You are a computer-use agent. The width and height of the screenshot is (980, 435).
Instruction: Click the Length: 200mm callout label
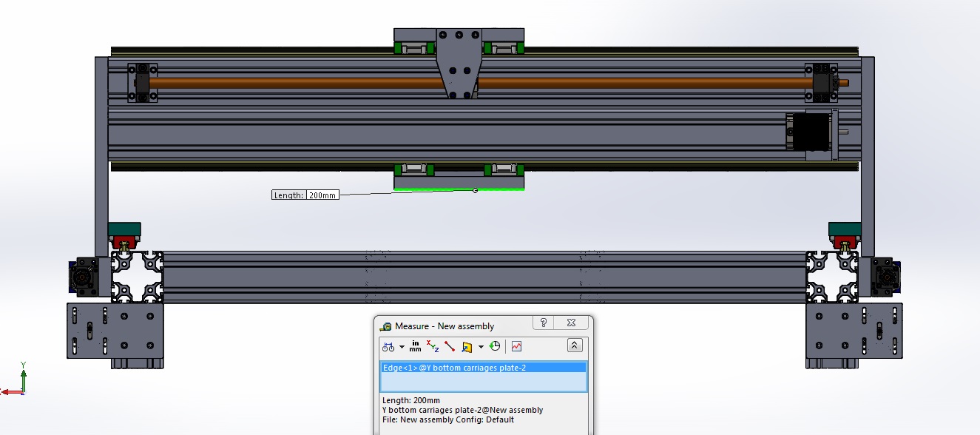305,195
